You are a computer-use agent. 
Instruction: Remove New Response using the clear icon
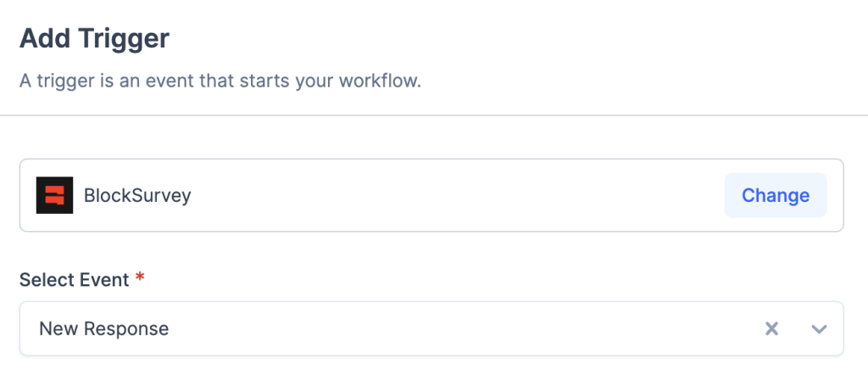[x=771, y=328]
